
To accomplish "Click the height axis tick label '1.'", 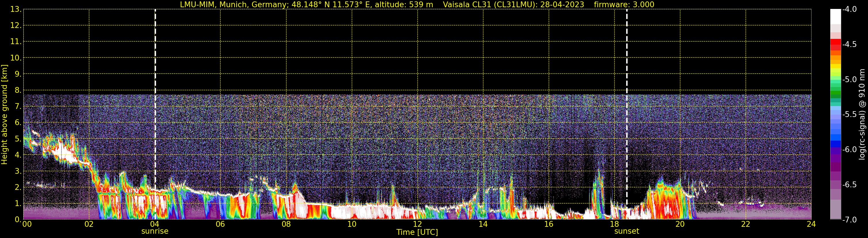I will [18, 204].
